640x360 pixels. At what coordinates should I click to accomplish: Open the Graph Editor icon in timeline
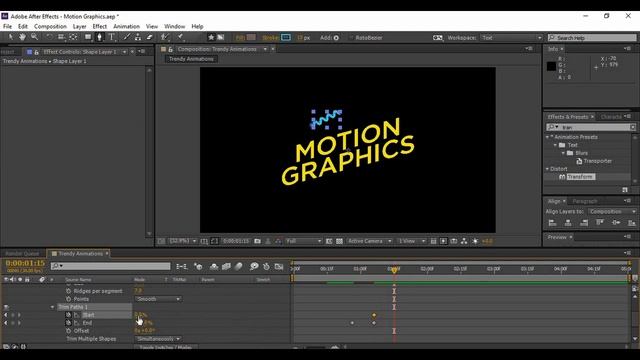pyautogui.click(x=279, y=267)
